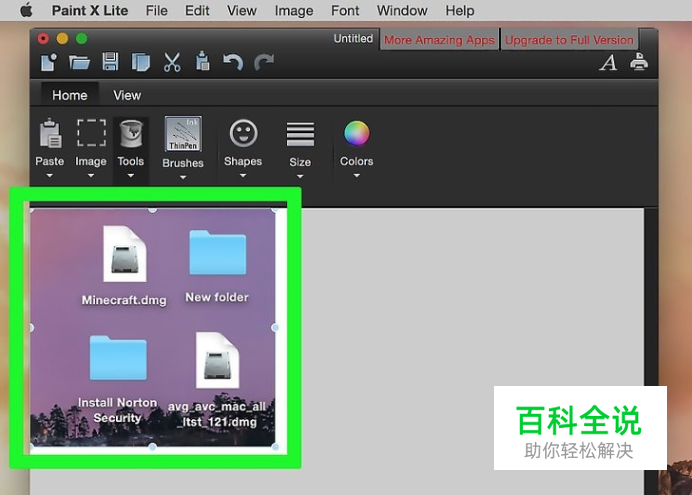
Task: Open the Paint X Lite application menu
Action: coord(90,11)
